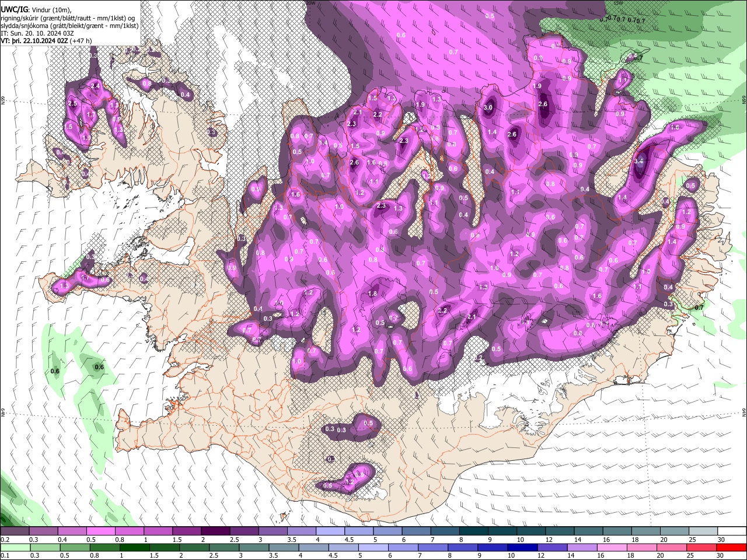747x560 pixels.
Task: Click the bright pink 0.5–0.8 snow legend swatch
Action: click(x=100, y=531)
